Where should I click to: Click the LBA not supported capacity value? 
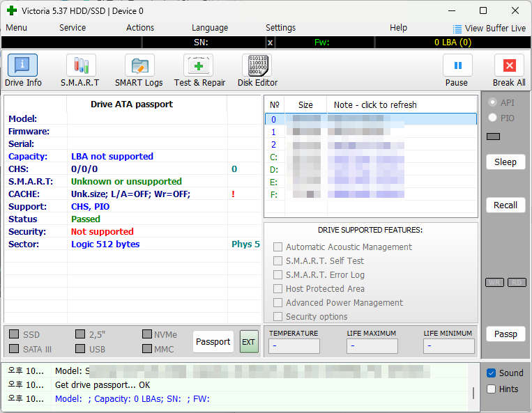112,156
